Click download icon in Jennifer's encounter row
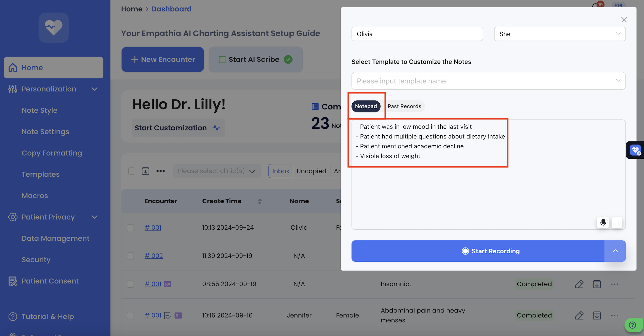Image resolution: width=644 pixels, height=336 pixels. [x=597, y=315]
